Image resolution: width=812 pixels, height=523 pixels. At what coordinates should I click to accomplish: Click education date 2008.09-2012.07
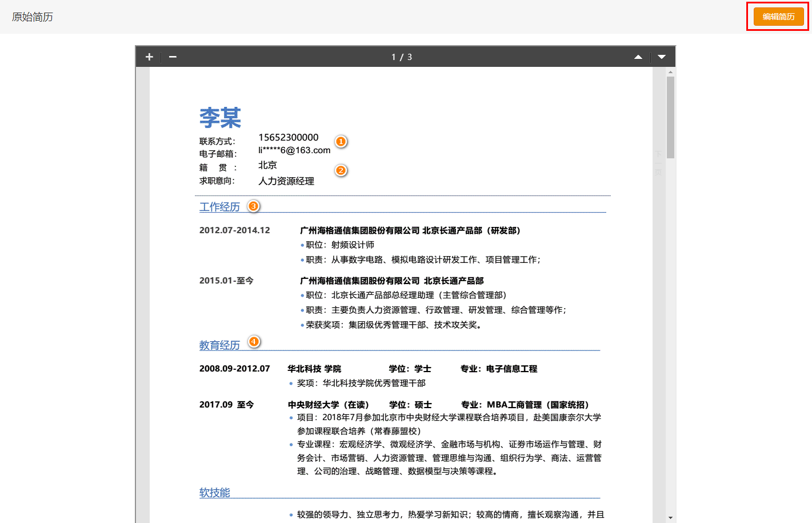tap(234, 369)
